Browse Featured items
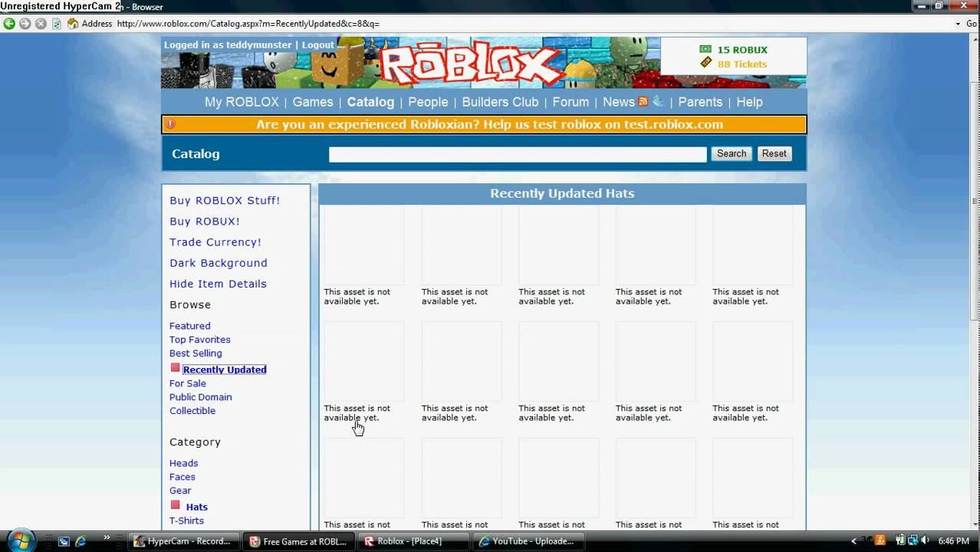 189,326
